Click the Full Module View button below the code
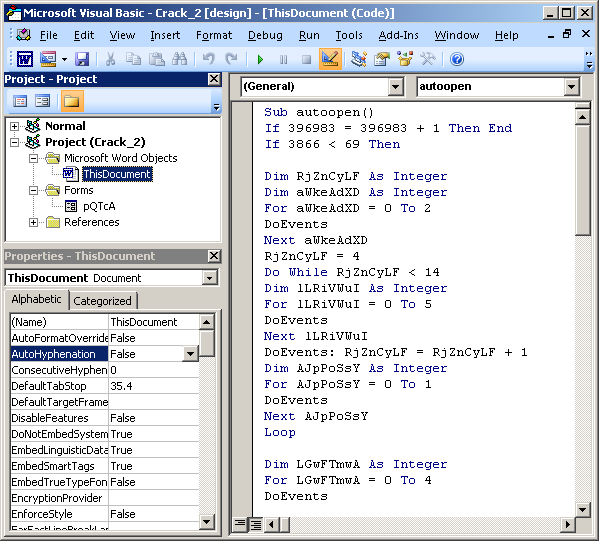Image resolution: width=599 pixels, height=541 pixels. click(x=256, y=524)
